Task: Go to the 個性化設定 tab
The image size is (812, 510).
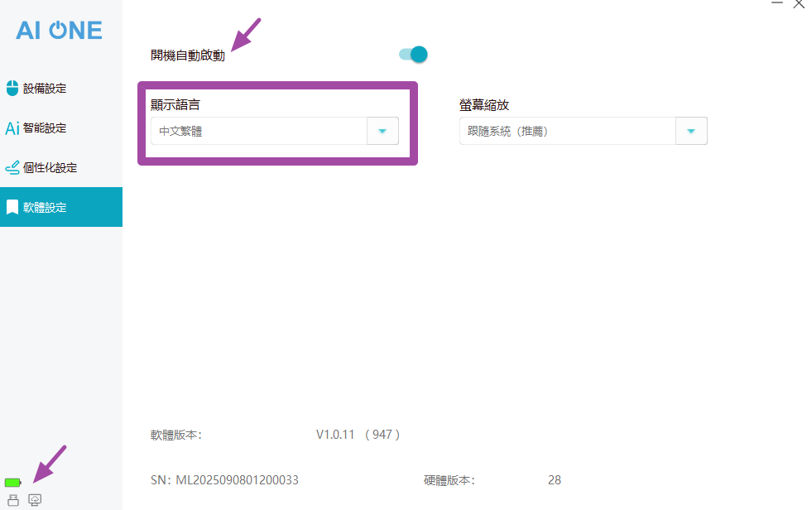Action: [50, 168]
